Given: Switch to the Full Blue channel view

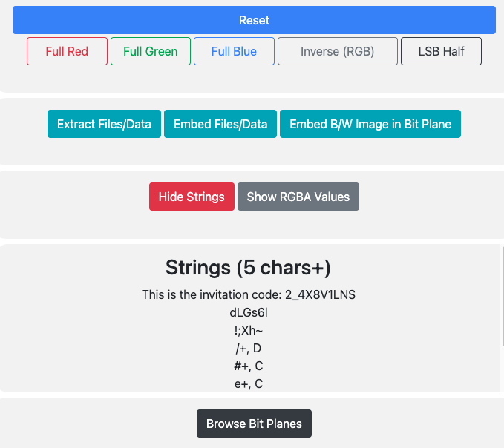Looking at the screenshot, I should tap(234, 51).
